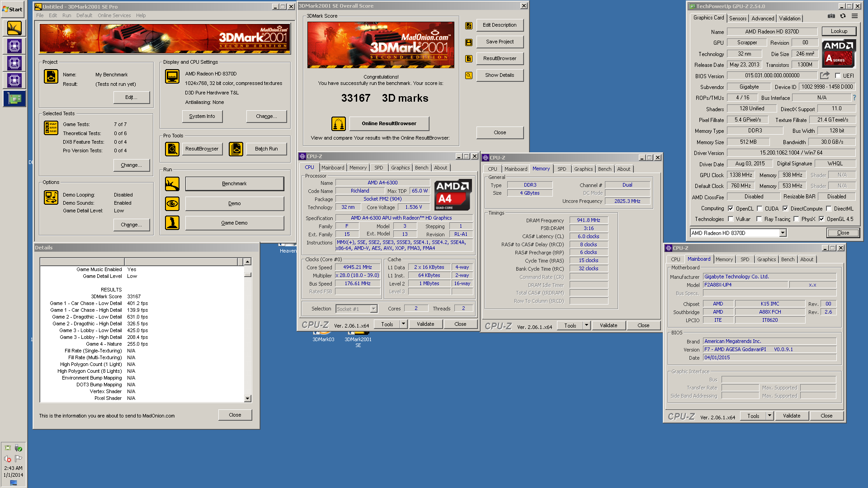This screenshot has width=868, height=488.
Task: Click the Project icon in 3DMark2001
Action: click(x=51, y=76)
